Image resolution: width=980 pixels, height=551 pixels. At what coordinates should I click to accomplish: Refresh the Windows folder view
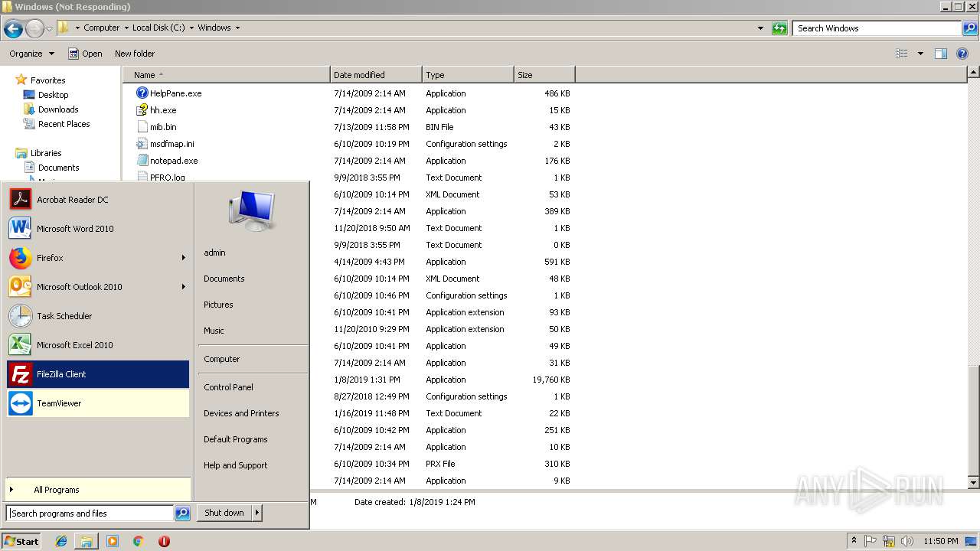pyautogui.click(x=779, y=28)
